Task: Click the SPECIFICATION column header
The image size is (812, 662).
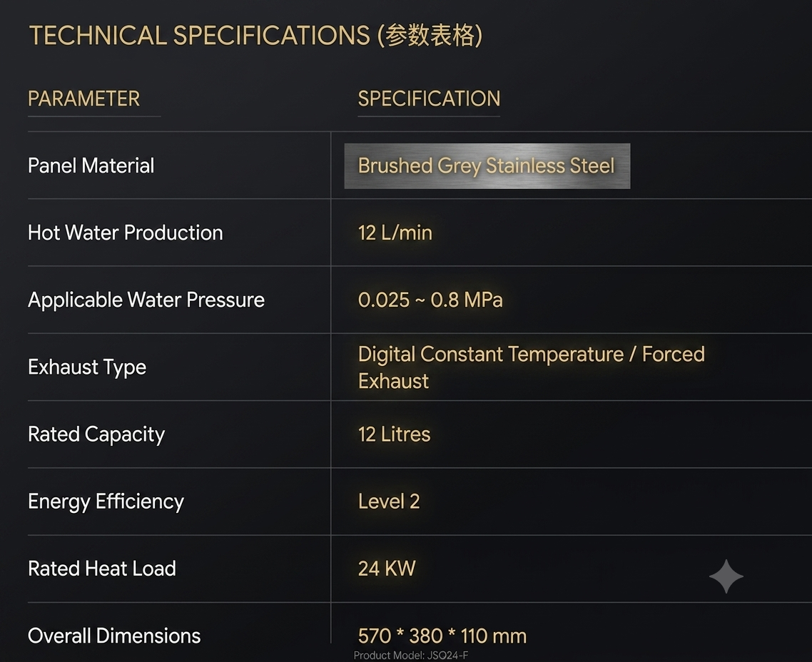Action: [x=429, y=98]
